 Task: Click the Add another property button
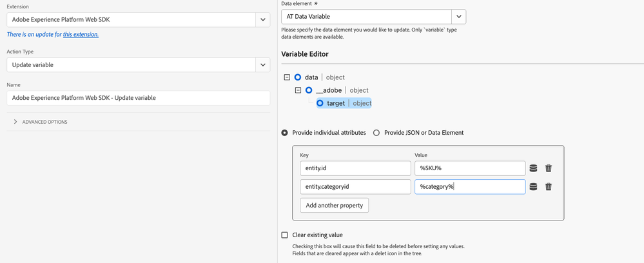point(334,206)
